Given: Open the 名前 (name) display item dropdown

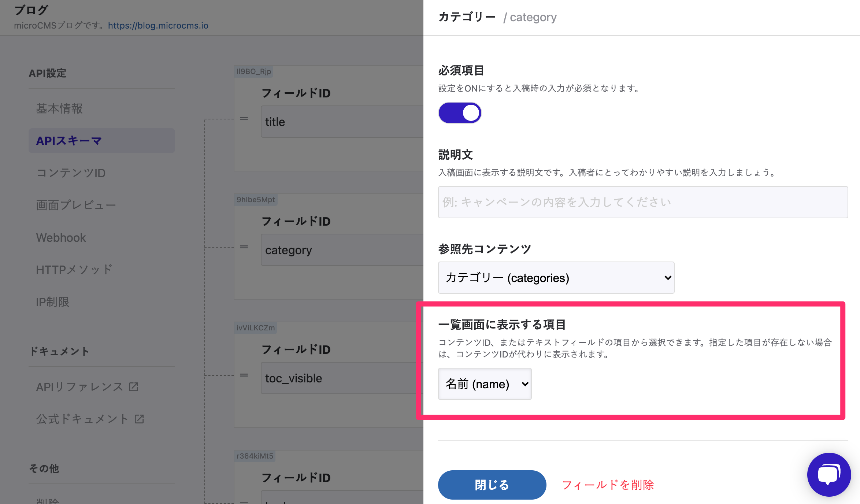Looking at the screenshot, I should click(485, 384).
